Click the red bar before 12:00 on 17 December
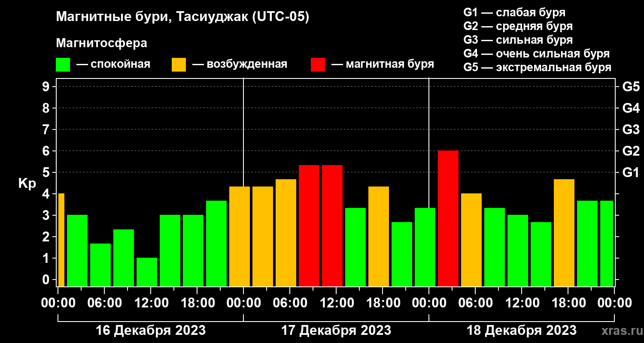 (x=309, y=226)
